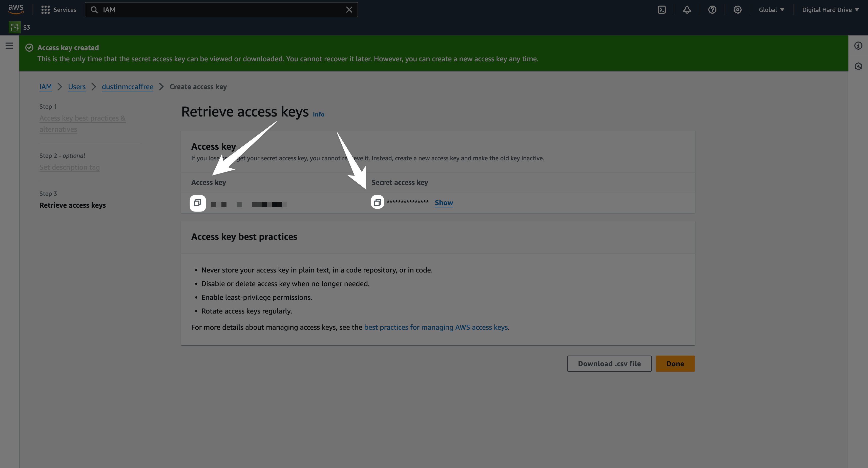
Task: Open the AWS CloudShell terminal icon
Action: pyautogui.click(x=662, y=10)
